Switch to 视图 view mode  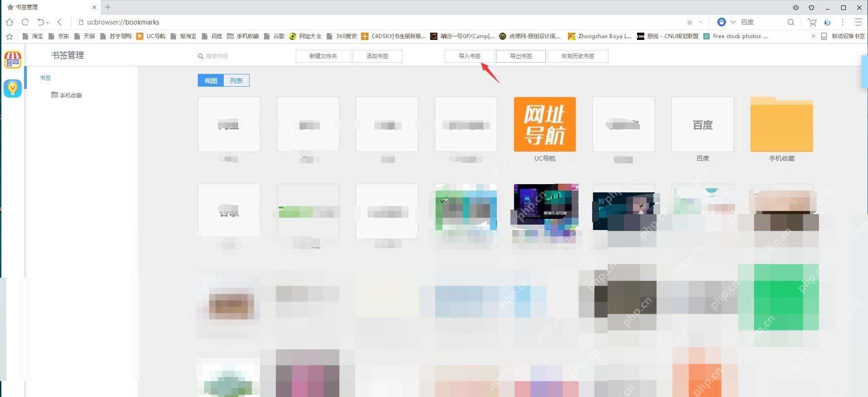click(x=211, y=80)
